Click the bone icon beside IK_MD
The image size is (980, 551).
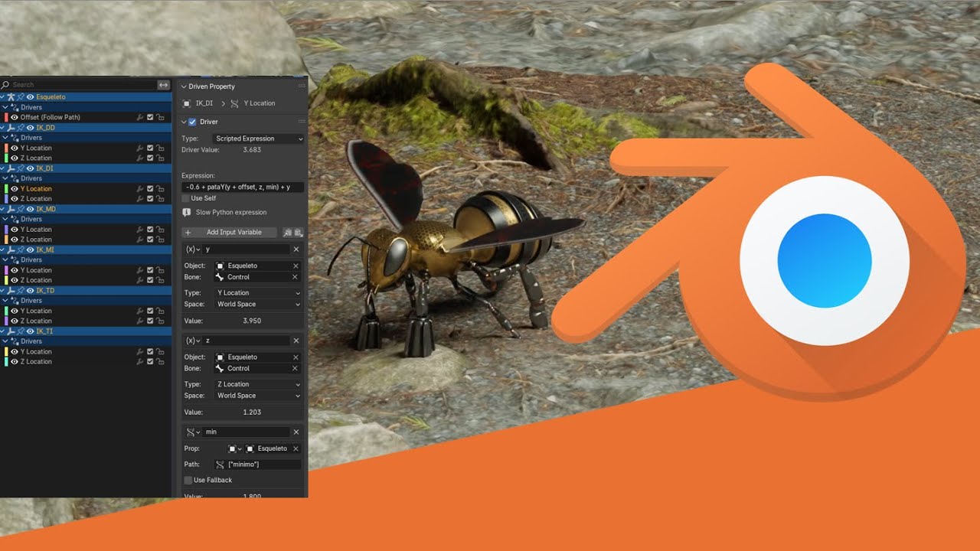[x=11, y=209]
